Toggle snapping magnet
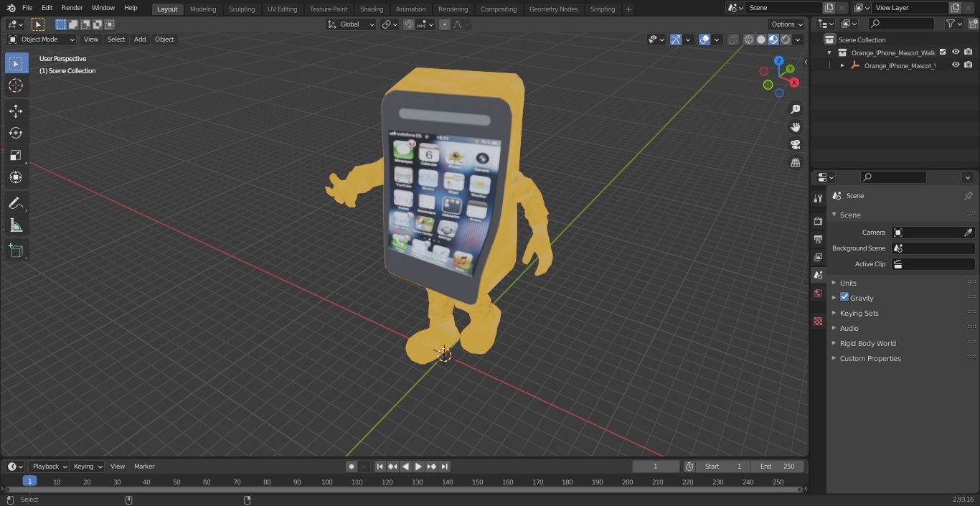The width and height of the screenshot is (980, 506). 409,24
